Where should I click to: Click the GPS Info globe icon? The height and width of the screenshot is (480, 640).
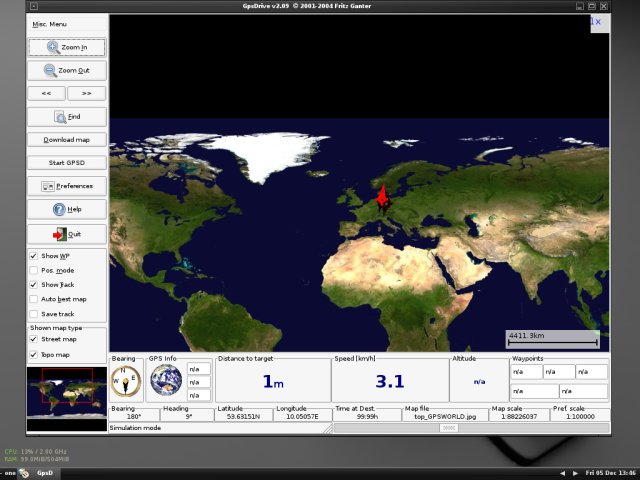pyautogui.click(x=166, y=381)
